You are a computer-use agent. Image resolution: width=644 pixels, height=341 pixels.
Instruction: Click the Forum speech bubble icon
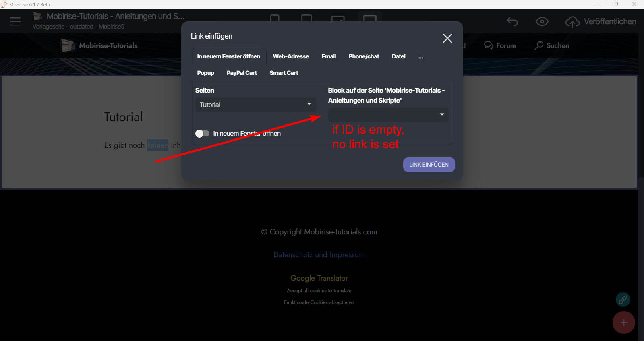coord(489,45)
